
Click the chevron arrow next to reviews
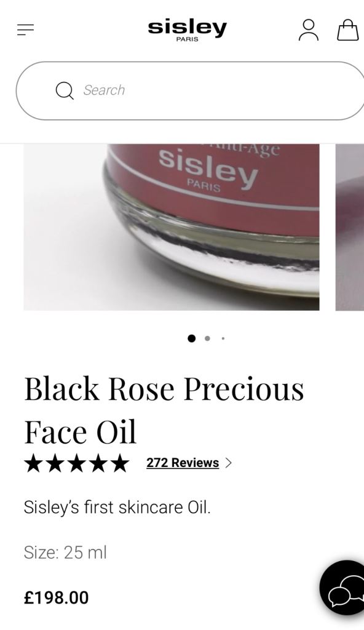(x=229, y=463)
